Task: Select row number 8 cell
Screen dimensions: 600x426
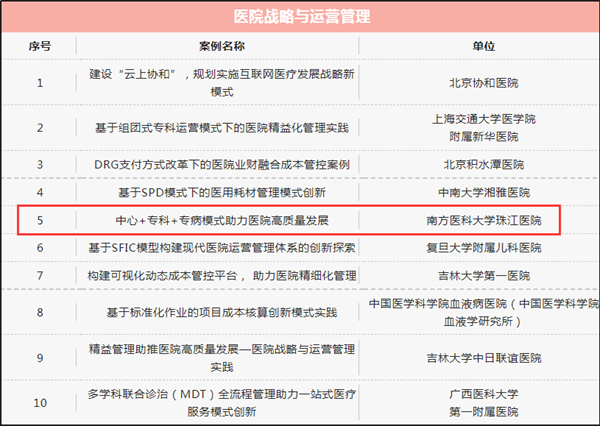Action: click(40, 312)
